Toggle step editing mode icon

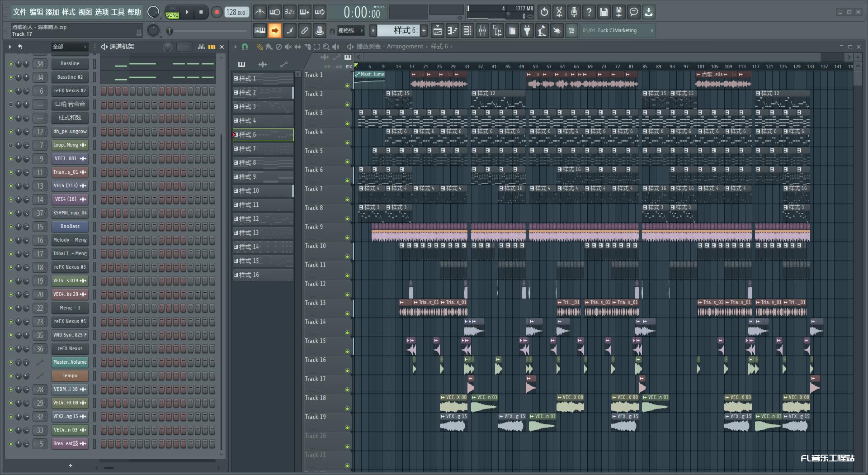point(290,31)
